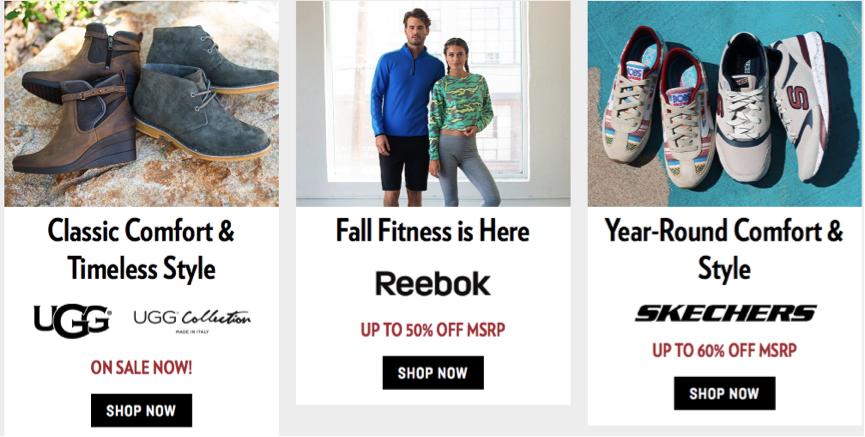
Task: Click the Skechers brand logo
Action: pyautogui.click(x=725, y=313)
